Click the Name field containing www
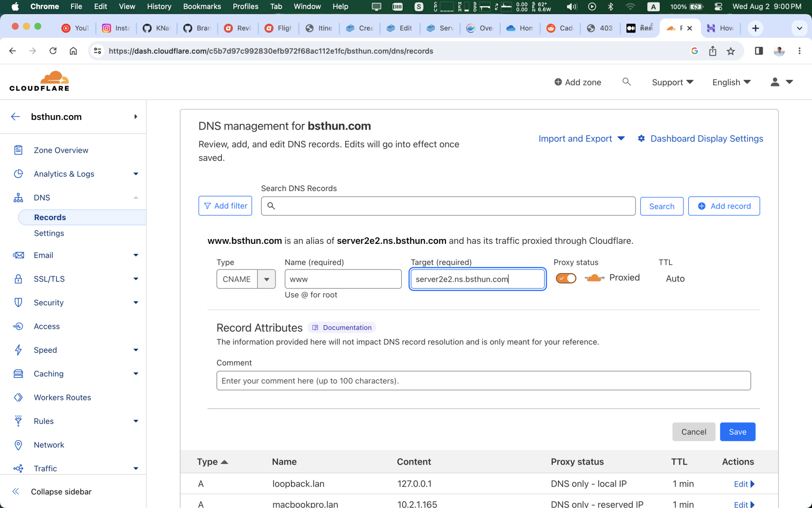Viewport: 812px width, 508px height. pos(343,279)
